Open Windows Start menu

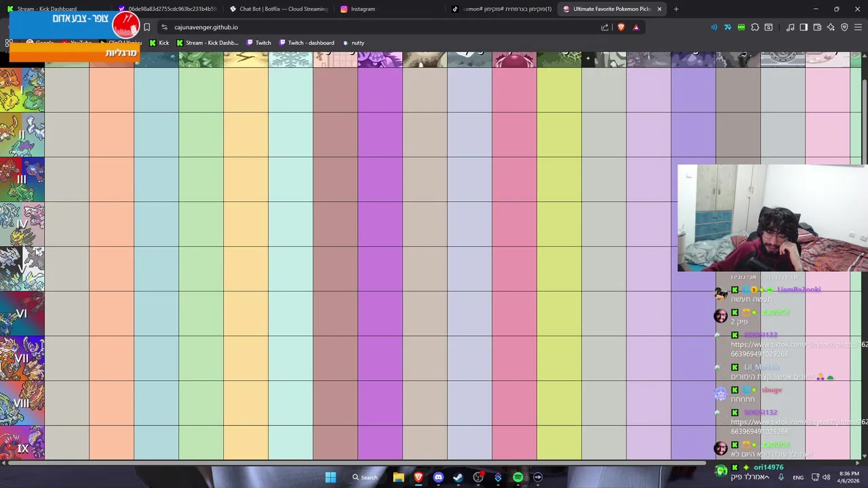tap(330, 477)
